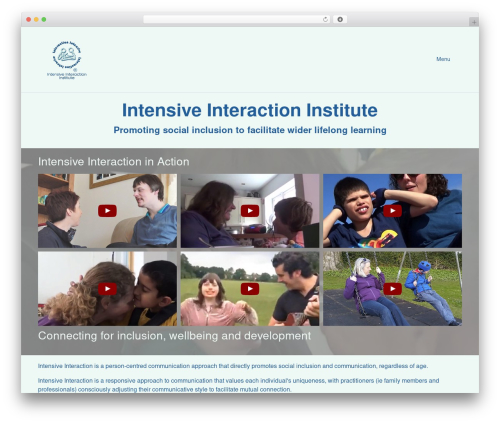This screenshot has width=500, height=423.
Task: Play the kitchen table conversation video
Action: tap(250, 211)
